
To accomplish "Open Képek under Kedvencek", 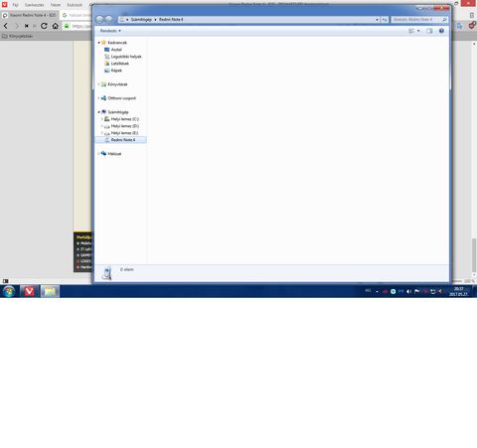I will point(116,71).
